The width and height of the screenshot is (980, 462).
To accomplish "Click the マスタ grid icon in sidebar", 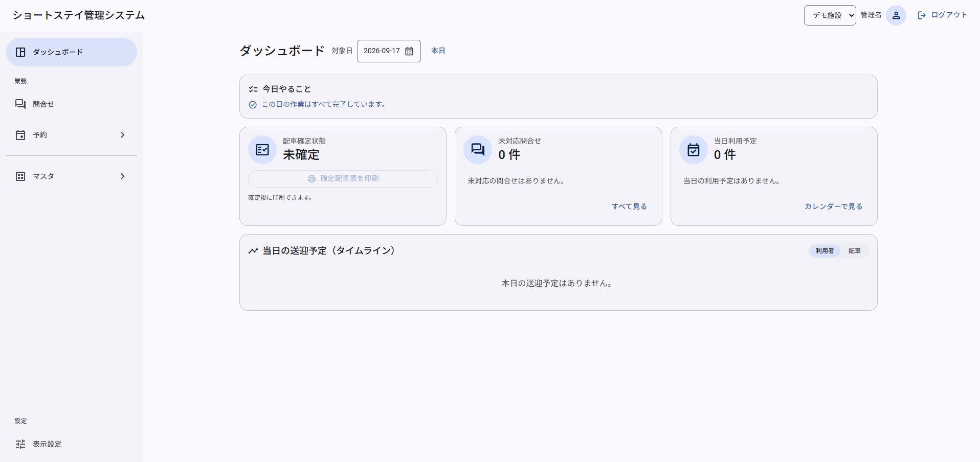I will click(x=20, y=176).
